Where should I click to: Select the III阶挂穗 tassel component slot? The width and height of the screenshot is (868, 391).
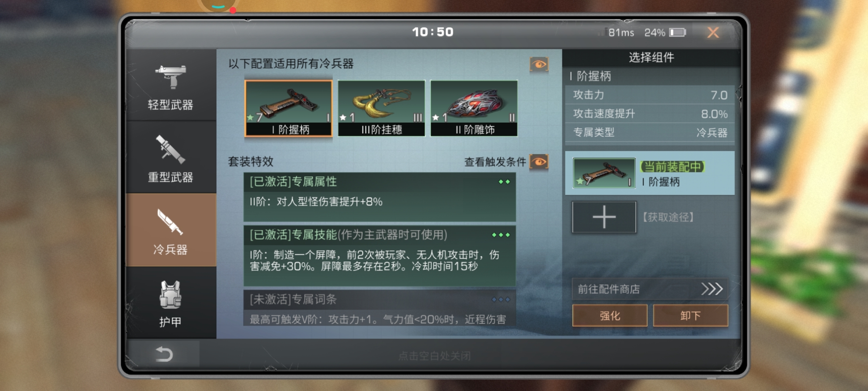pos(381,109)
